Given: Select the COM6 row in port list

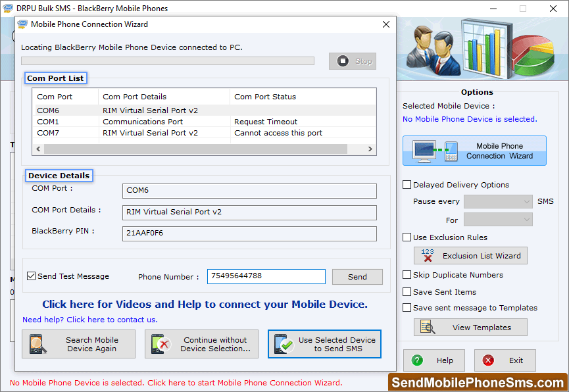Looking at the screenshot, I should 204,110.
